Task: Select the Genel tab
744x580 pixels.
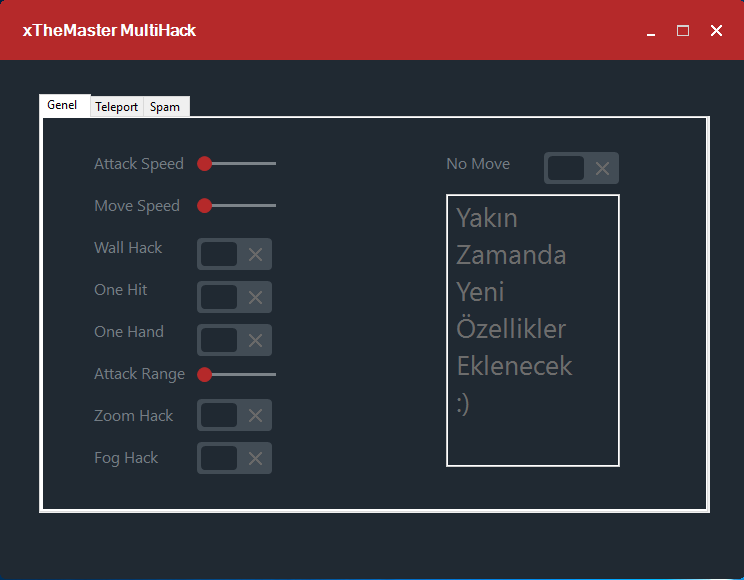Action: pos(65,105)
